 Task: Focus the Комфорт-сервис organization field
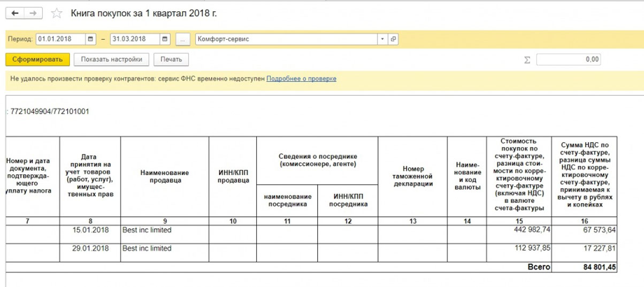[x=286, y=39]
